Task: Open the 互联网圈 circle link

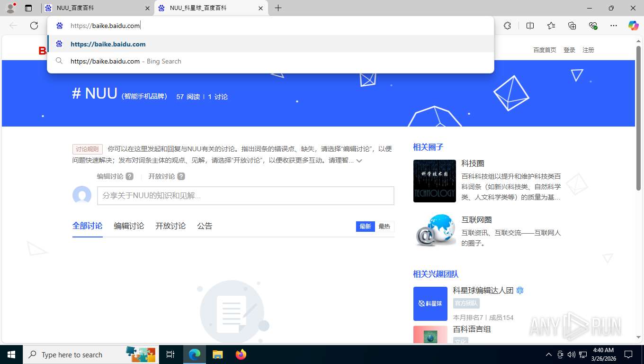Action: click(476, 220)
